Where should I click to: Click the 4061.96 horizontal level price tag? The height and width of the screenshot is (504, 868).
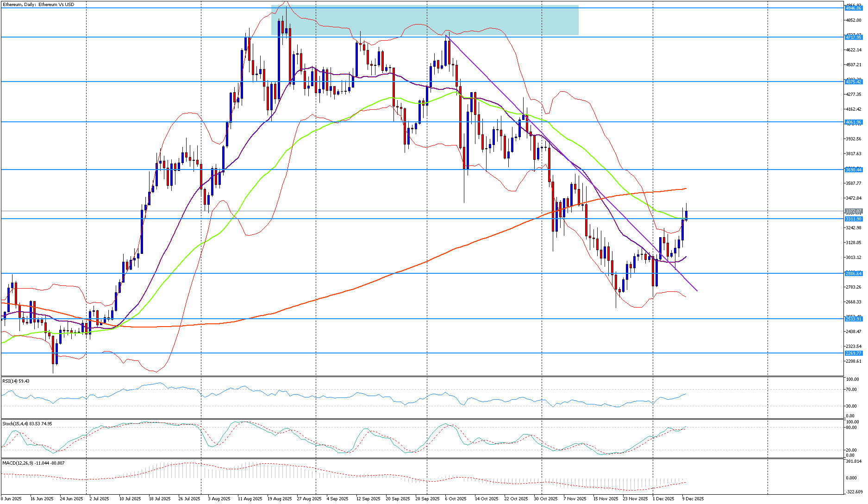click(853, 122)
